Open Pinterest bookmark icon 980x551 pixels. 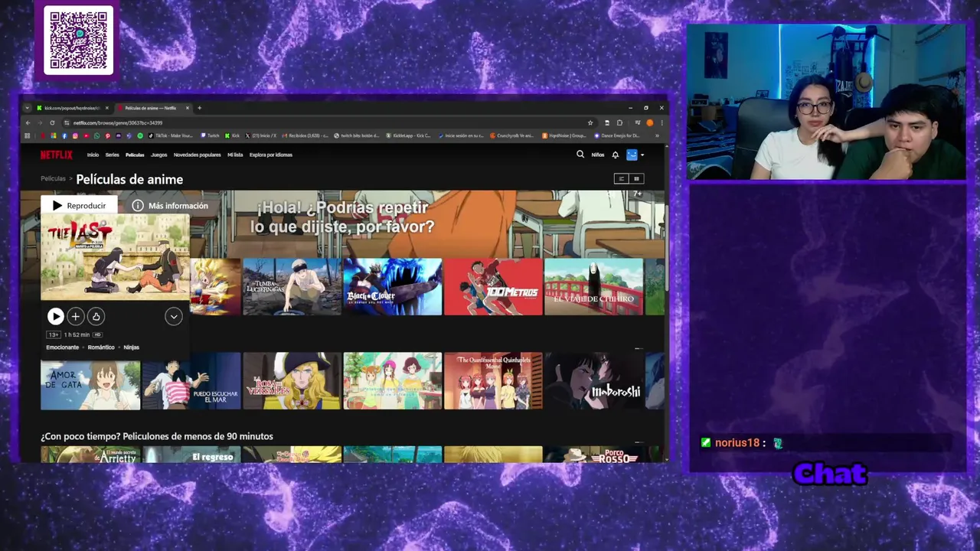point(108,135)
